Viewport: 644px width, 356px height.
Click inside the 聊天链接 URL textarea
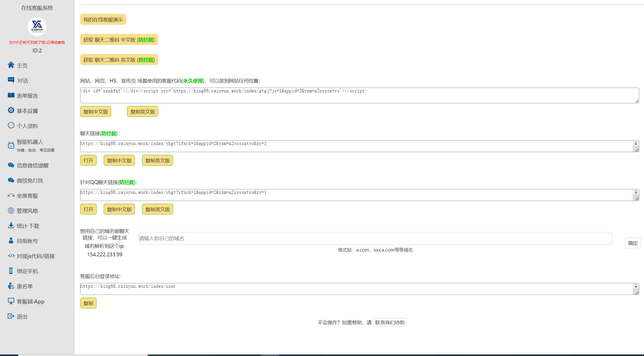(360, 146)
